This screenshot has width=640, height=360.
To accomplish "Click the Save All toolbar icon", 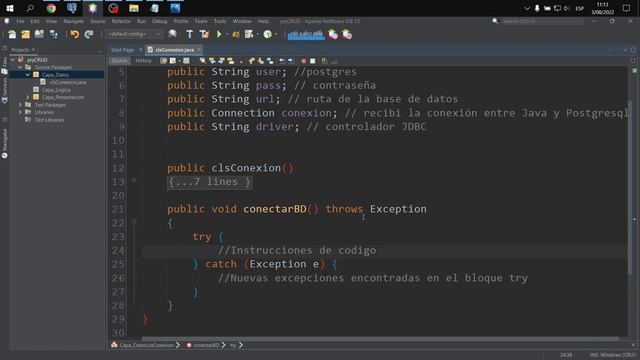I will [53, 34].
